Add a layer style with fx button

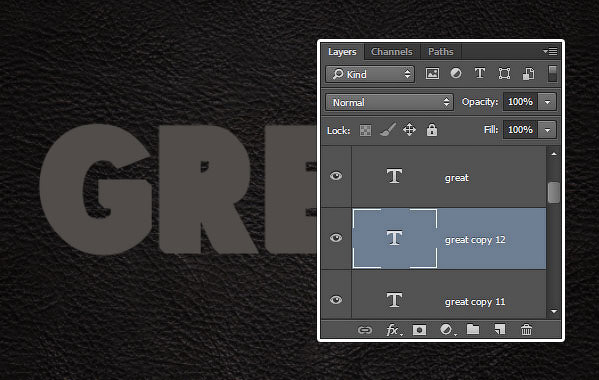[393, 330]
